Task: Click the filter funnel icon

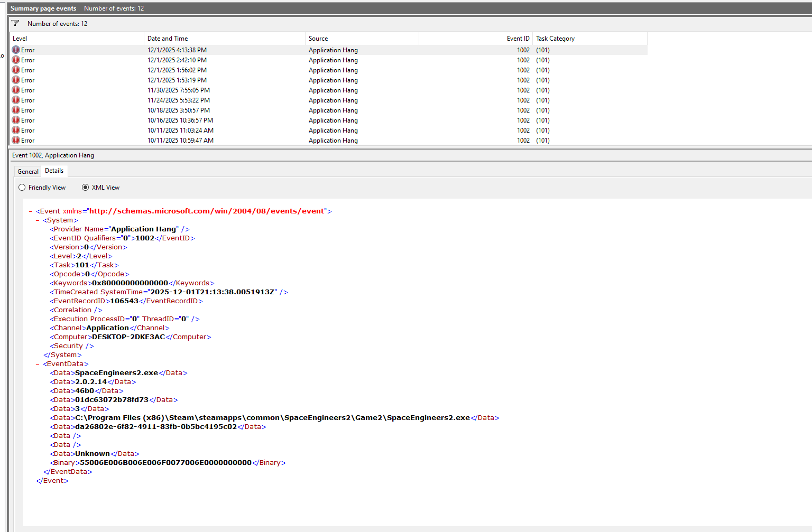Action: click(15, 23)
